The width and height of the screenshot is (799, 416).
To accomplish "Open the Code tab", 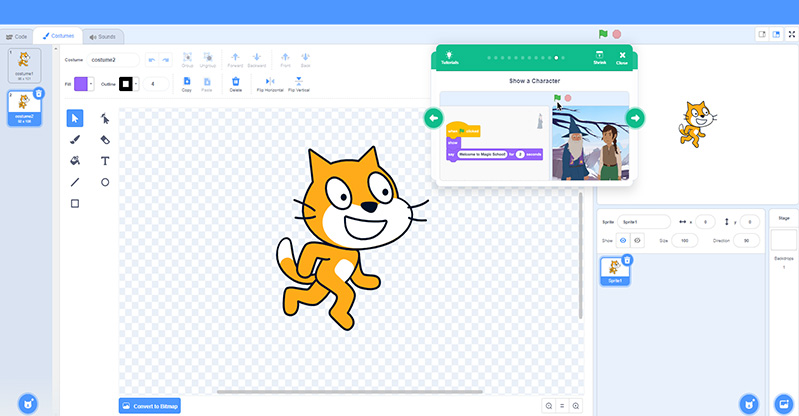I will click(x=17, y=37).
